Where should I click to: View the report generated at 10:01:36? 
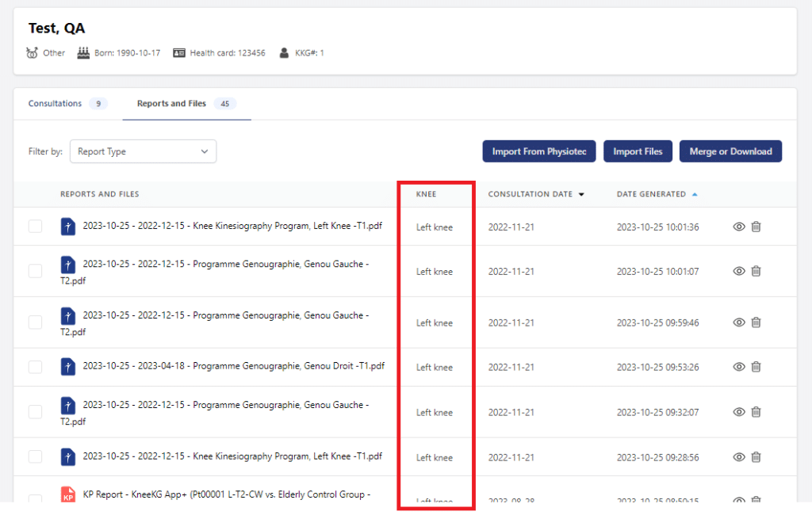point(739,227)
